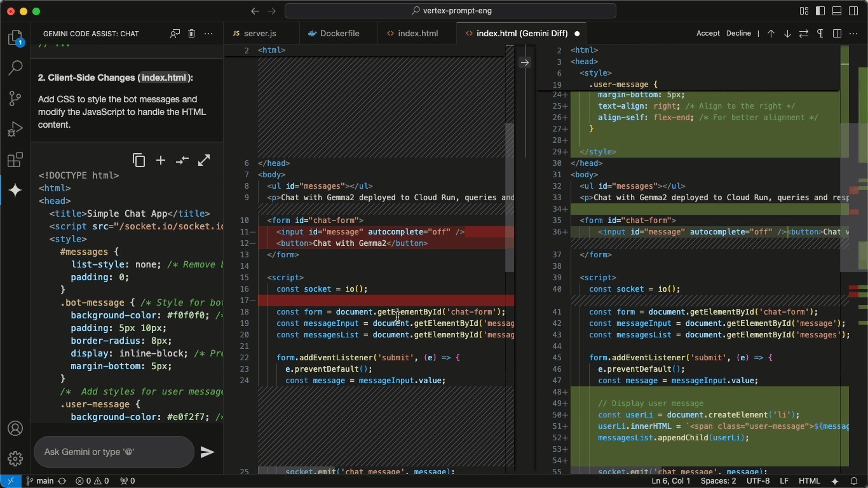Screen dimensions: 868x488
Task: Open the chat panel's more actions menu
Action: tap(208, 34)
